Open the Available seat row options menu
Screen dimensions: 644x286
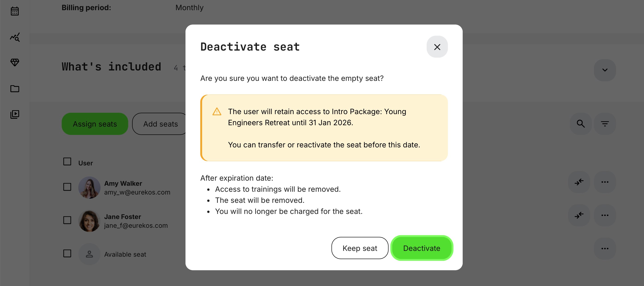click(x=605, y=248)
